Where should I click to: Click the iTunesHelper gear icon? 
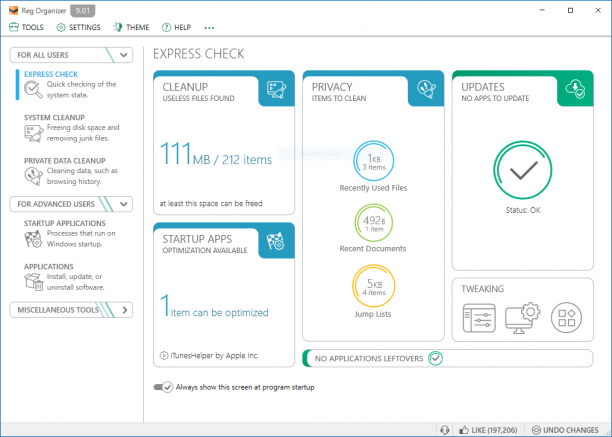[164, 355]
